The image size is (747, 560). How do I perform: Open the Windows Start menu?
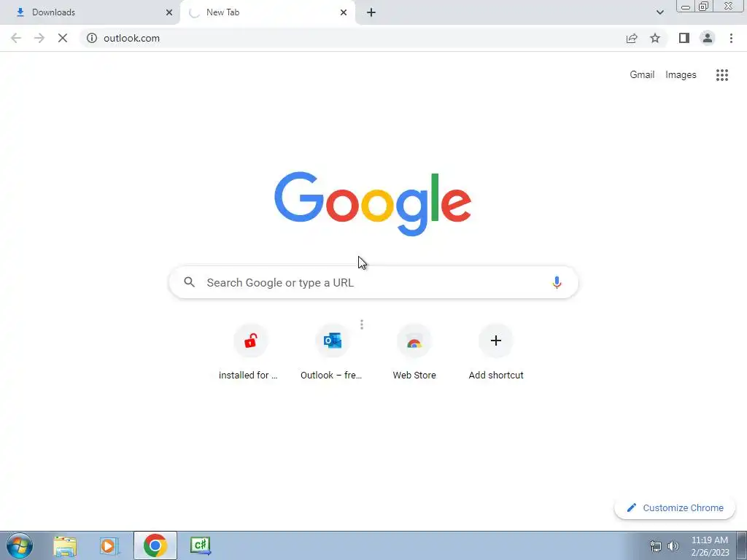pyautogui.click(x=20, y=545)
